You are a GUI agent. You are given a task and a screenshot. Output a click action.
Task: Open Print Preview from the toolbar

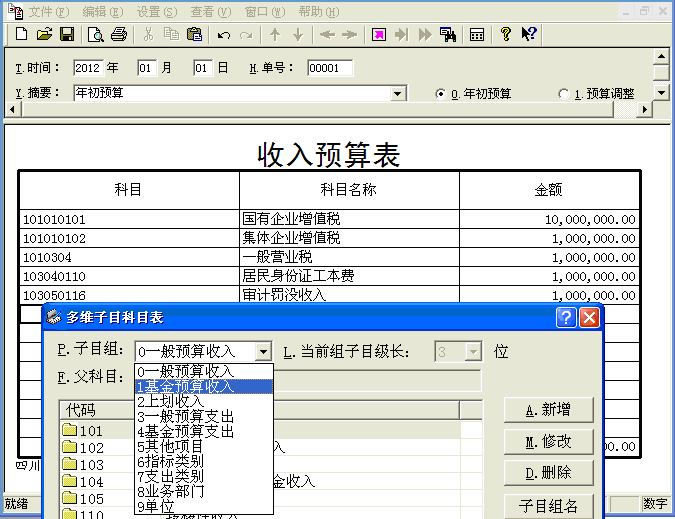(95, 34)
